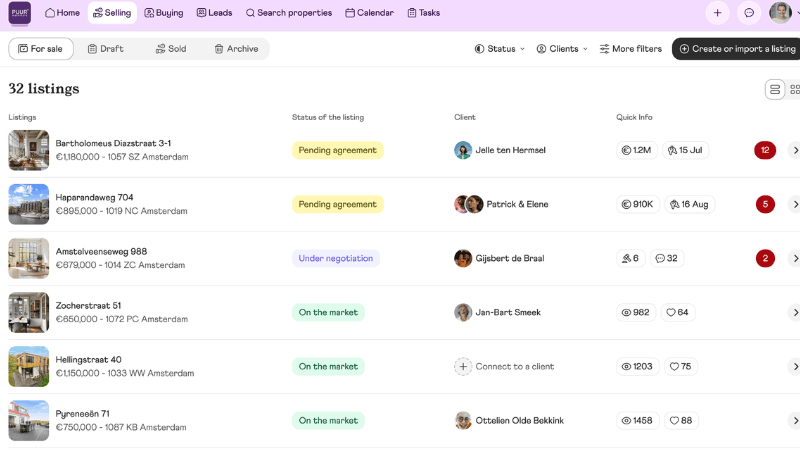
Task: Expand the Clients dropdown
Action: [562, 49]
